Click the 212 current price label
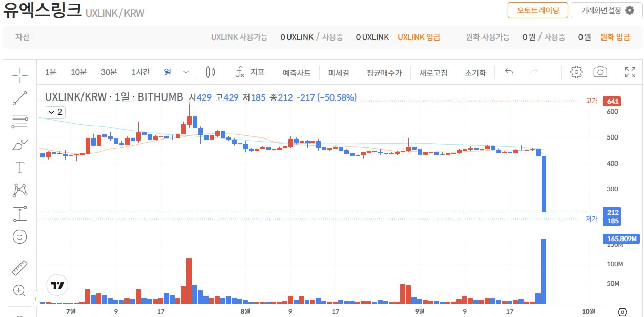644x317 pixels. [x=612, y=212]
